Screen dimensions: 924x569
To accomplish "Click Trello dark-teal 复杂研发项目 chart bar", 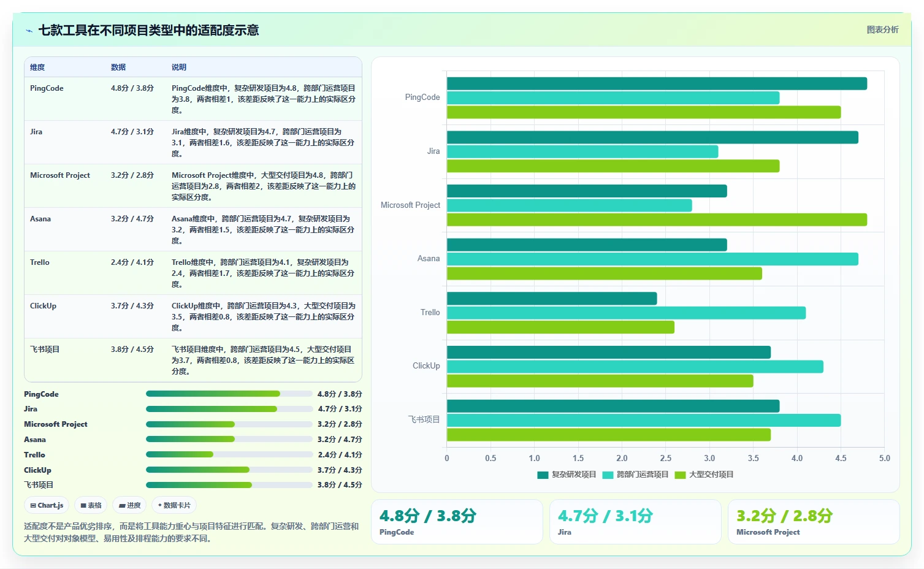I will (552, 299).
